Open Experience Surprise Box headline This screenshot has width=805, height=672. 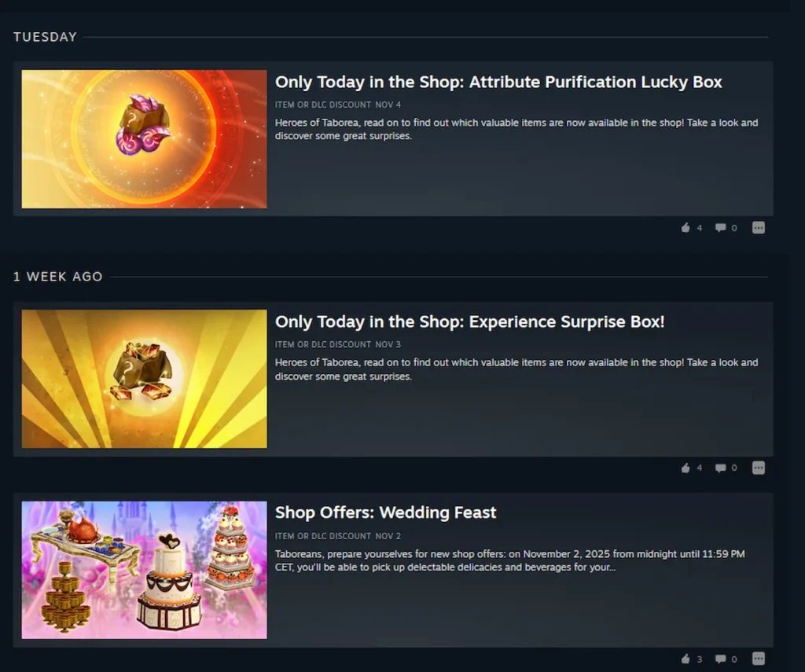pyautogui.click(x=470, y=322)
